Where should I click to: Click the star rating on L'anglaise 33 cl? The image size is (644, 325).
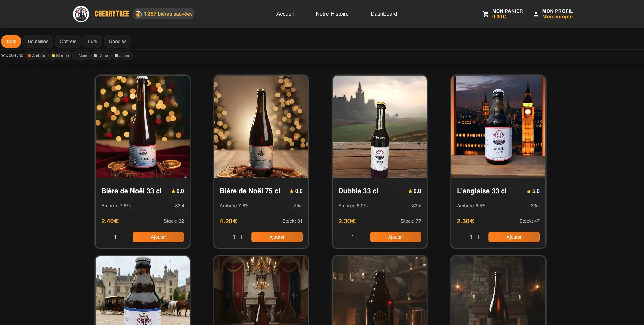point(533,191)
